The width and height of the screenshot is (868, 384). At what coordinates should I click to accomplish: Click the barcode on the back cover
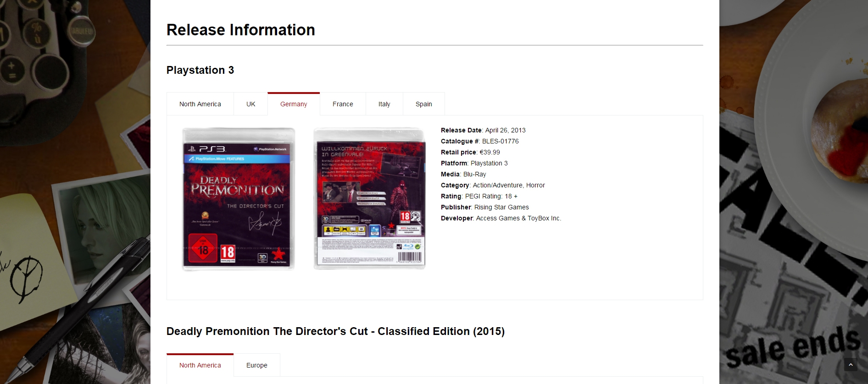pos(409,257)
